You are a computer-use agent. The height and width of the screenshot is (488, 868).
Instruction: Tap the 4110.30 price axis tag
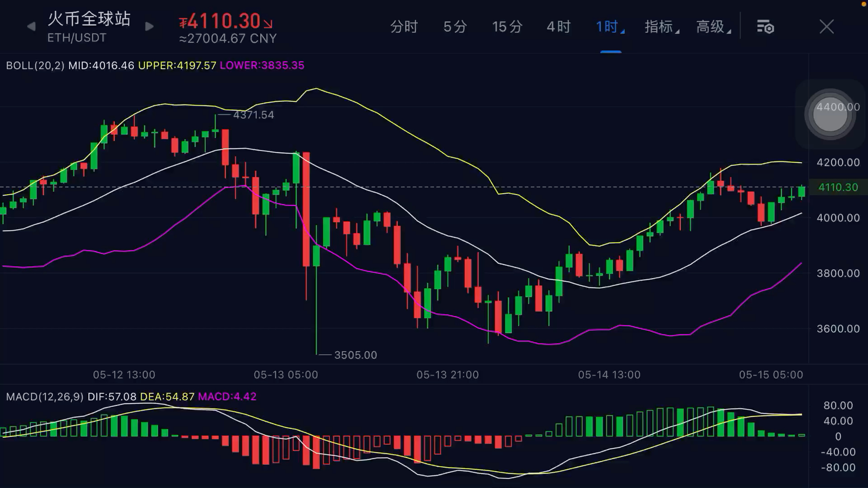(838, 187)
